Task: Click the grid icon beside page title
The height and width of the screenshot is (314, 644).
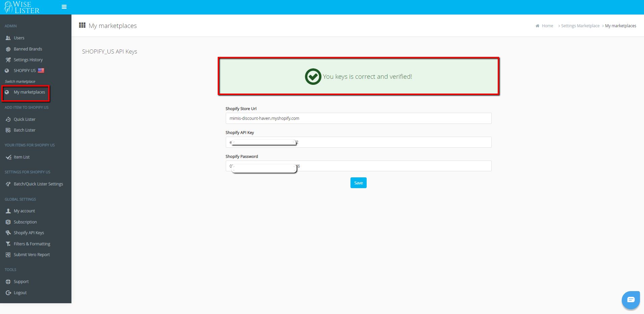Action: click(x=82, y=25)
